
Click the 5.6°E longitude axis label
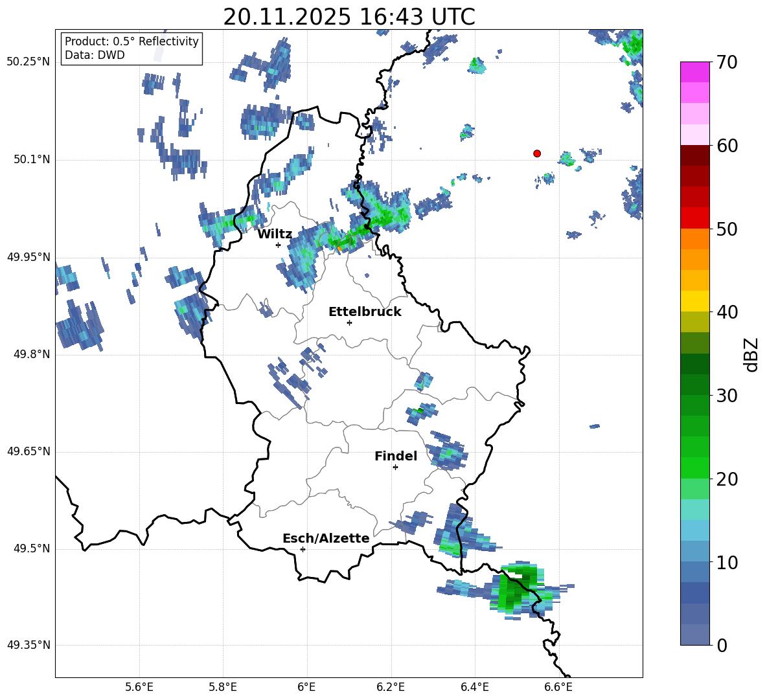[139, 687]
